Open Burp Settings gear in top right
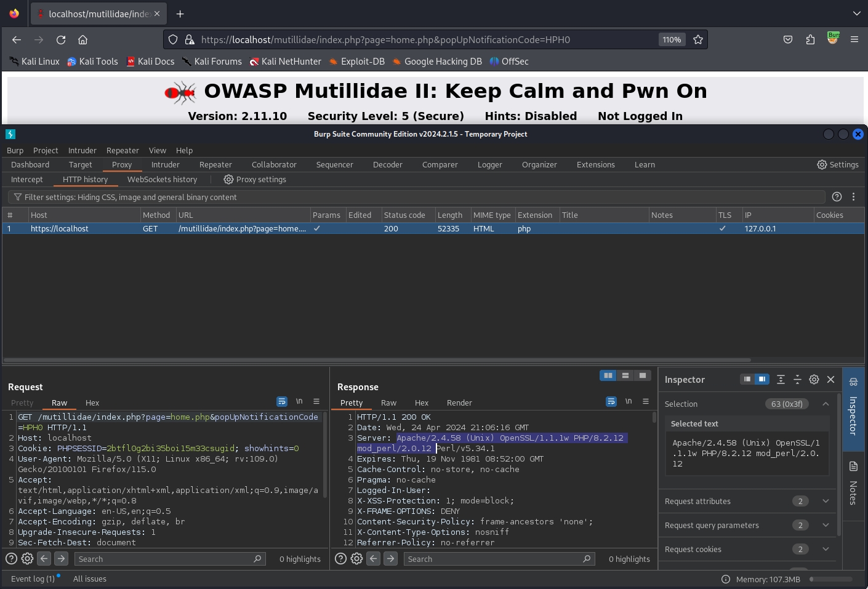 [822, 165]
